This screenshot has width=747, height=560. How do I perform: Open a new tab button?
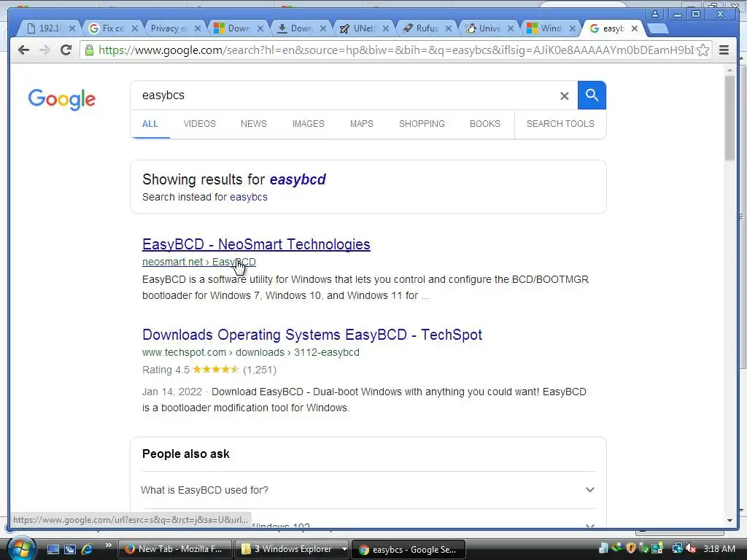(x=658, y=28)
